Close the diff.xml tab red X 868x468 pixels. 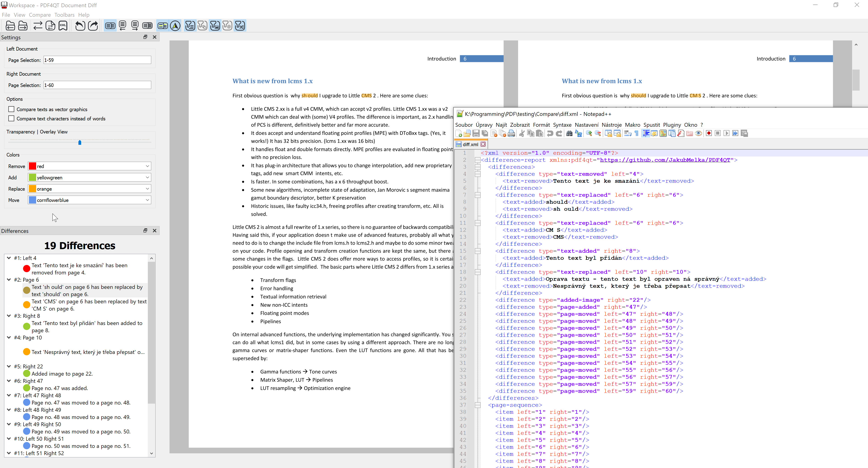483,144
